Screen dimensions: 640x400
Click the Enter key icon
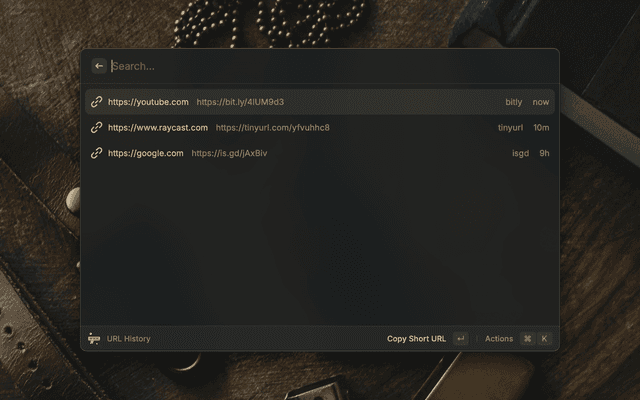(x=461, y=338)
